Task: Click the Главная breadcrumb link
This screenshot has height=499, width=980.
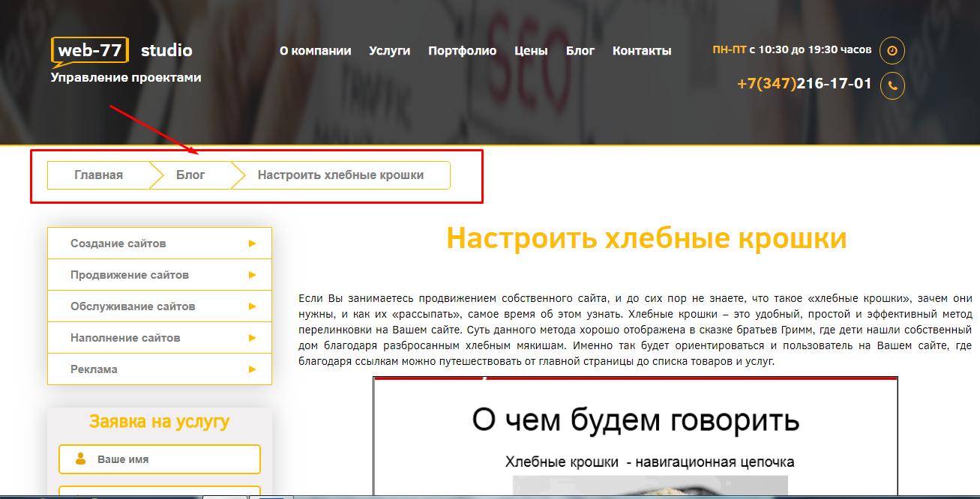Action: click(98, 175)
